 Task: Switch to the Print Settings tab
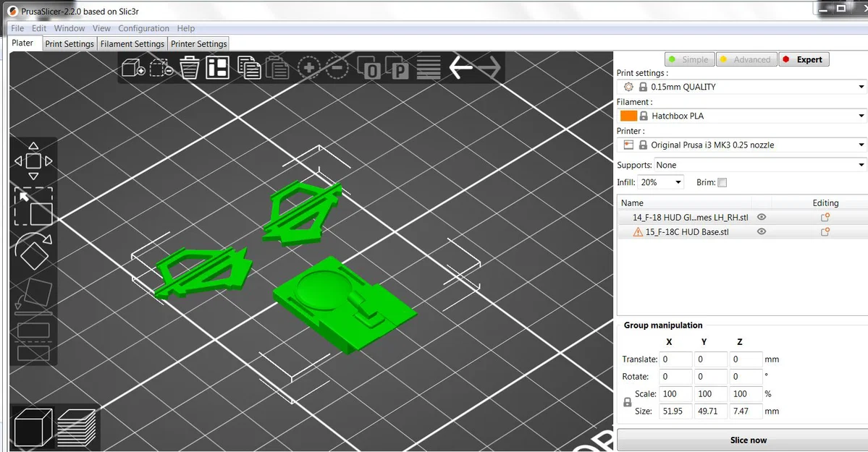[69, 43]
